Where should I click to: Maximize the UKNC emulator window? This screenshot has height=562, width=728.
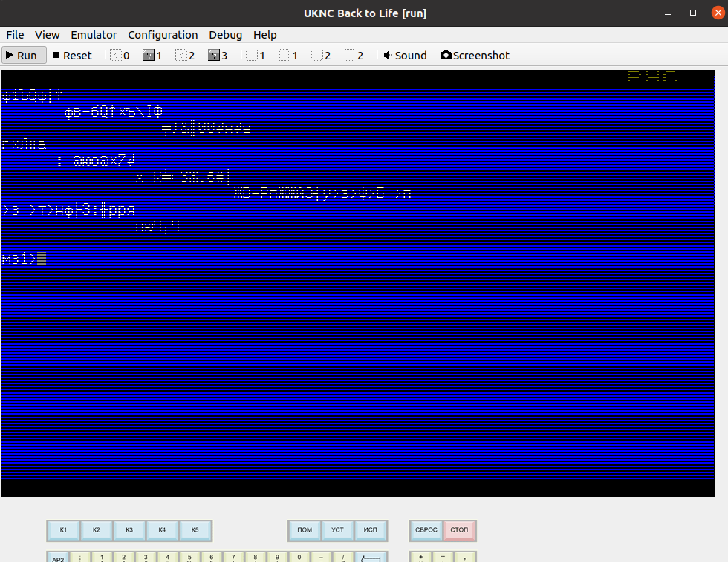(x=693, y=13)
